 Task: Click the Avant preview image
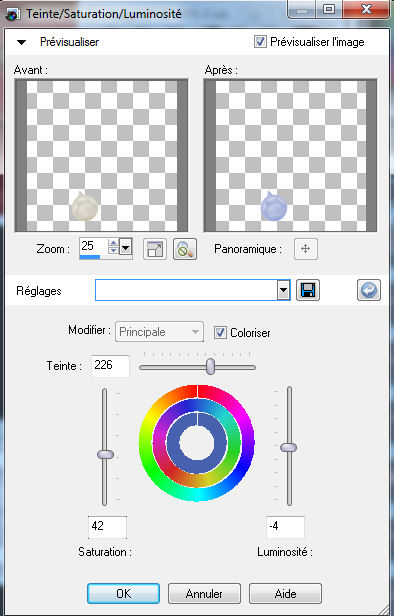tap(101, 156)
